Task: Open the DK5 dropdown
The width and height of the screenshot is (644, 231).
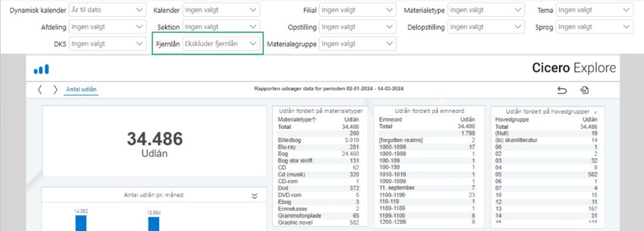Action: [x=107, y=43]
